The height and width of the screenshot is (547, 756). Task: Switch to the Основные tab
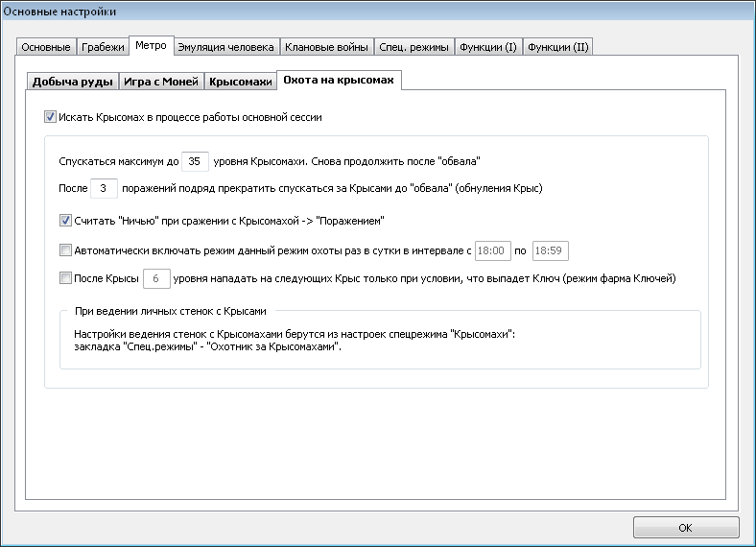pos(46,47)
